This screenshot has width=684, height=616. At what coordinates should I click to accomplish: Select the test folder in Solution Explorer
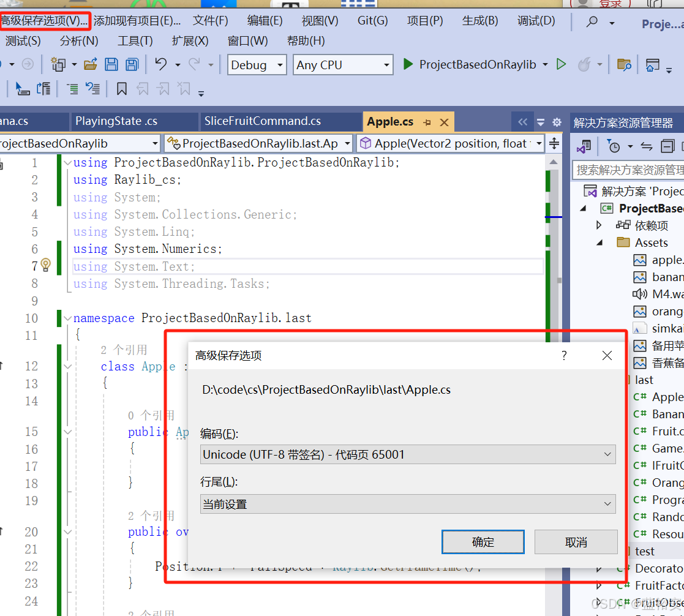pyautogui.click(x=645, y=551)
